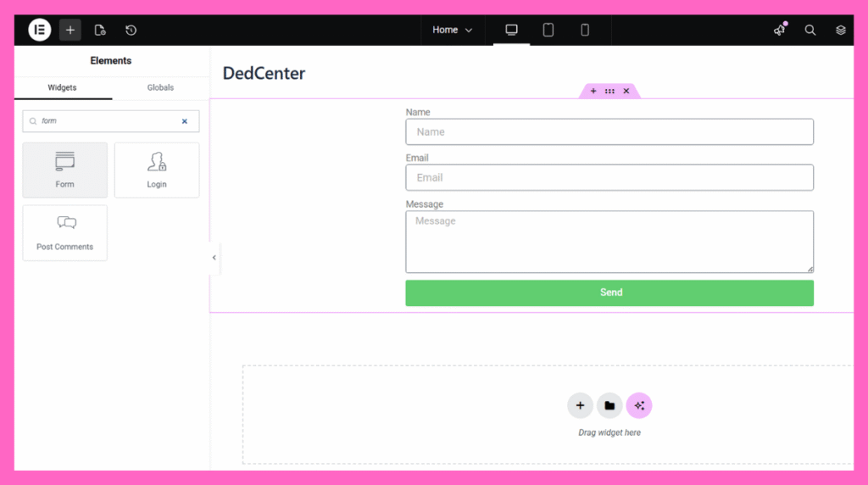Click the Email input field
The width and height of the screenshot is (868, 485).
pyautogui.click(x=609, y=177)
